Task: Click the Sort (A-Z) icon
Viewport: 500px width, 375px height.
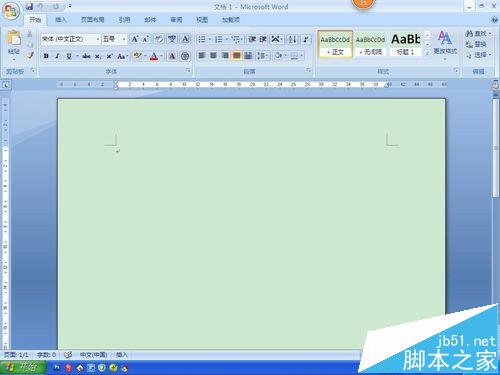Action: [292, 39]
